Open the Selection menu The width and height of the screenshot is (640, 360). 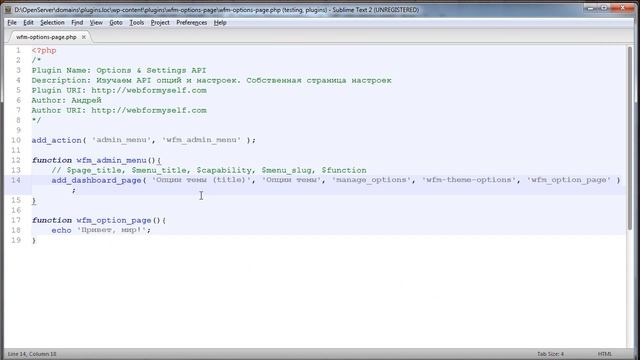[52, 22]
